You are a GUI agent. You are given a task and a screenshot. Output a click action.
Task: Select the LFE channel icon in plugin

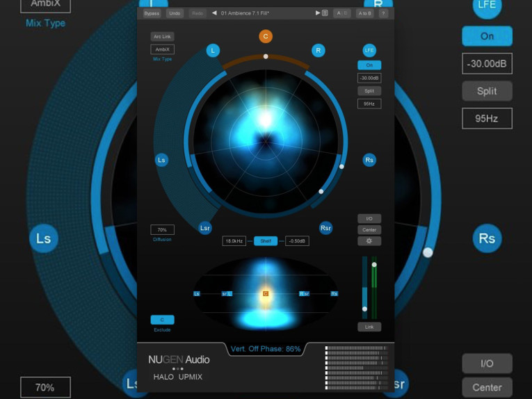coord(369,51)
